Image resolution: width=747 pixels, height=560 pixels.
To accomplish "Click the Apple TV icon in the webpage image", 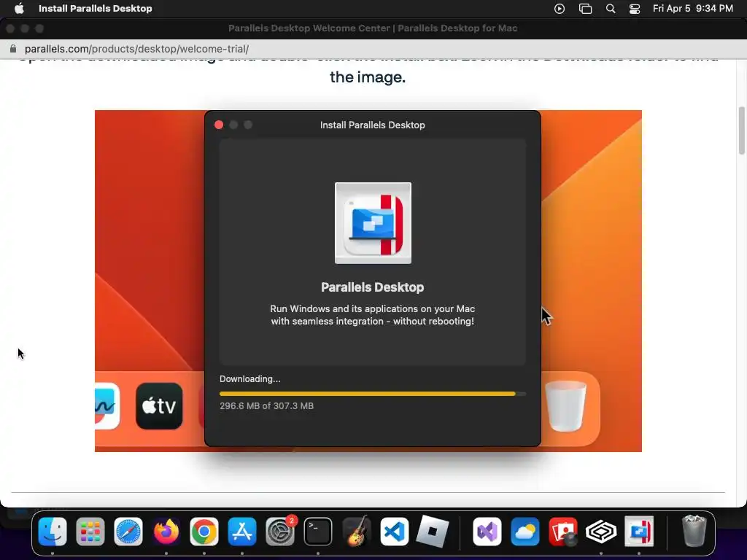I will point(159,406).
